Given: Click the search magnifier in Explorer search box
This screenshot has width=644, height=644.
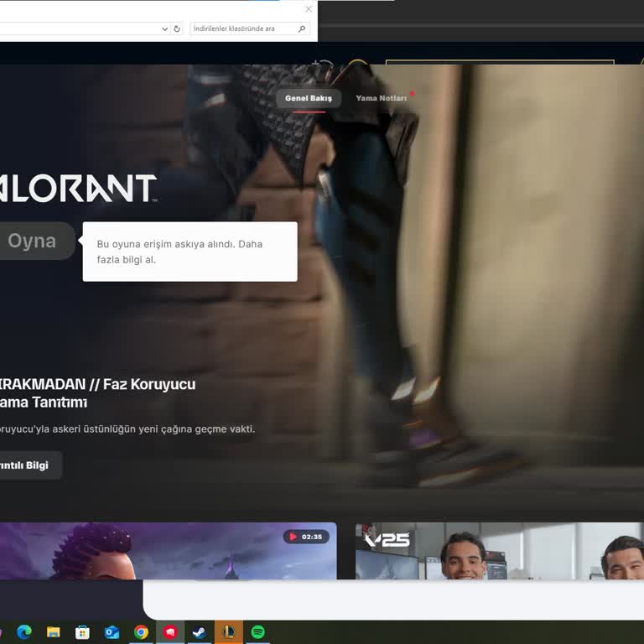Looking at the screenshot, I should 302,29.
